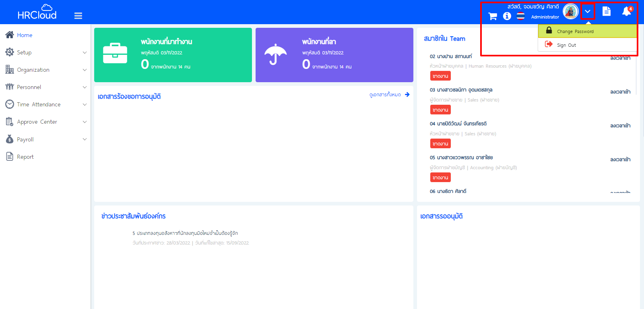This screenshot has width=644, height=309.
Task: Select team member 05 นางสาวแววพรรณ อาชาไชย
Action: [461, 158]
